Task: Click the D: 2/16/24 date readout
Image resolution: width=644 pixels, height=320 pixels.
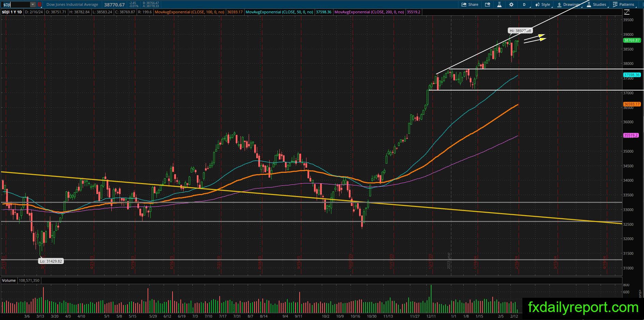Action: [34, 12]
